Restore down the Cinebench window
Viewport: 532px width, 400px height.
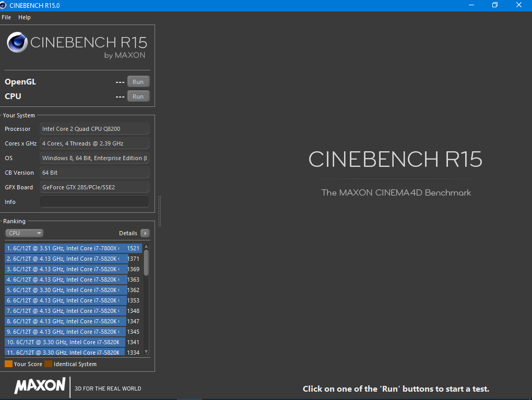point(495,5)
